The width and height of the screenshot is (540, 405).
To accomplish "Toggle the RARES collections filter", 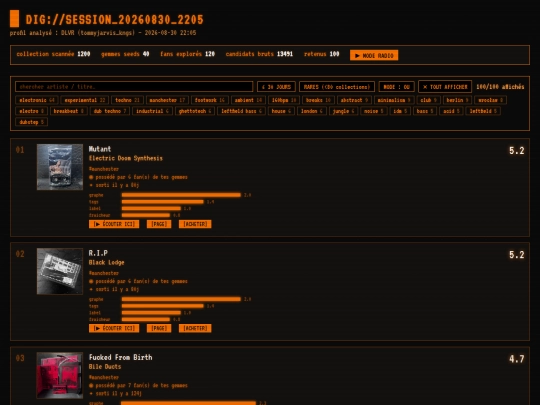I will point(337,87).
